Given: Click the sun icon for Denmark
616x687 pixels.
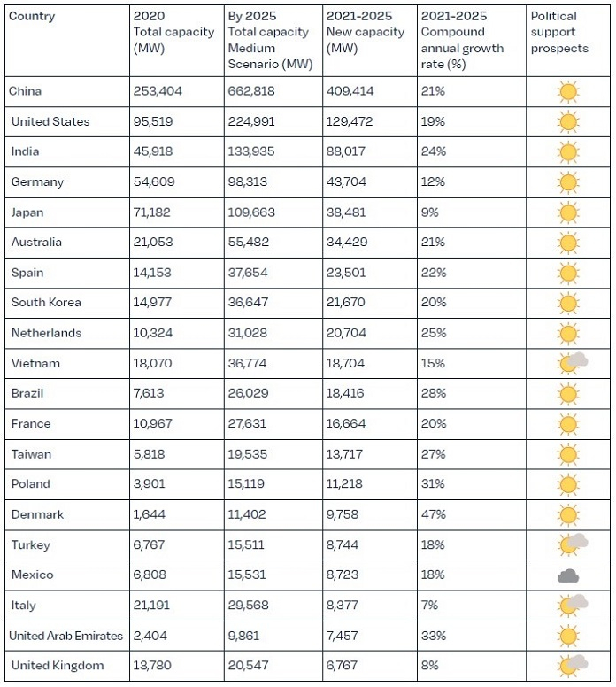Looking at the screenshot, I should [568, 515].
